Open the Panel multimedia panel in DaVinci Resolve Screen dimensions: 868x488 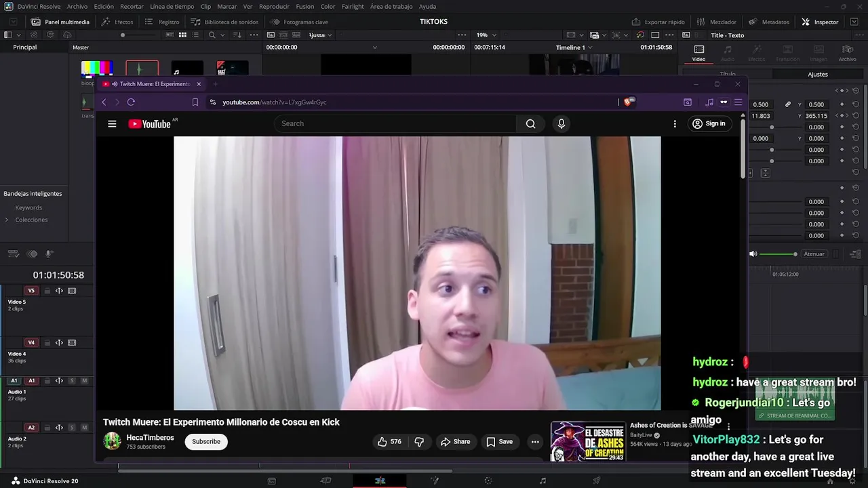[x=60, y=22]
